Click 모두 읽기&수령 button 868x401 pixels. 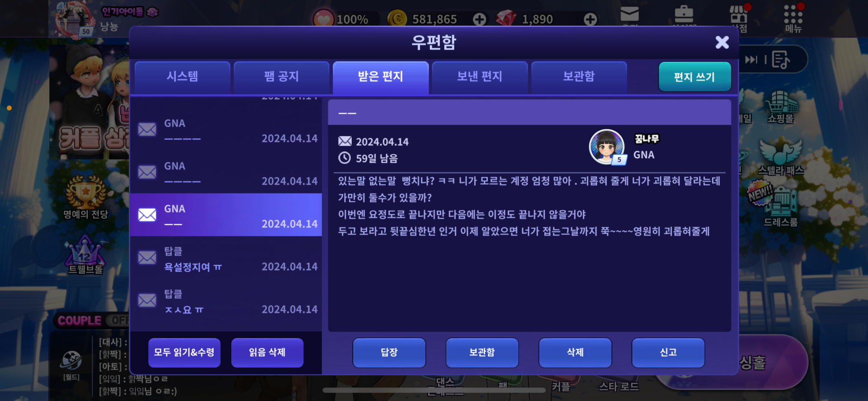[184, 353]
